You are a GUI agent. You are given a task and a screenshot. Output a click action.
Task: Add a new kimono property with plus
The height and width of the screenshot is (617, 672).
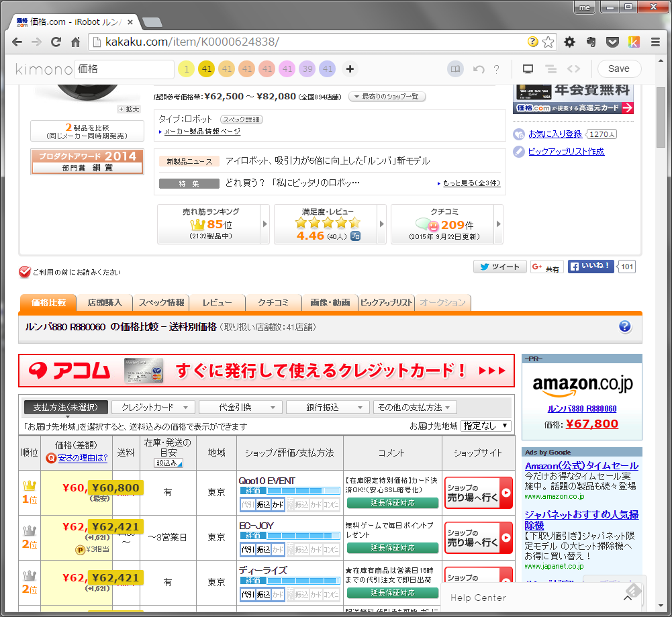(350, 69)
